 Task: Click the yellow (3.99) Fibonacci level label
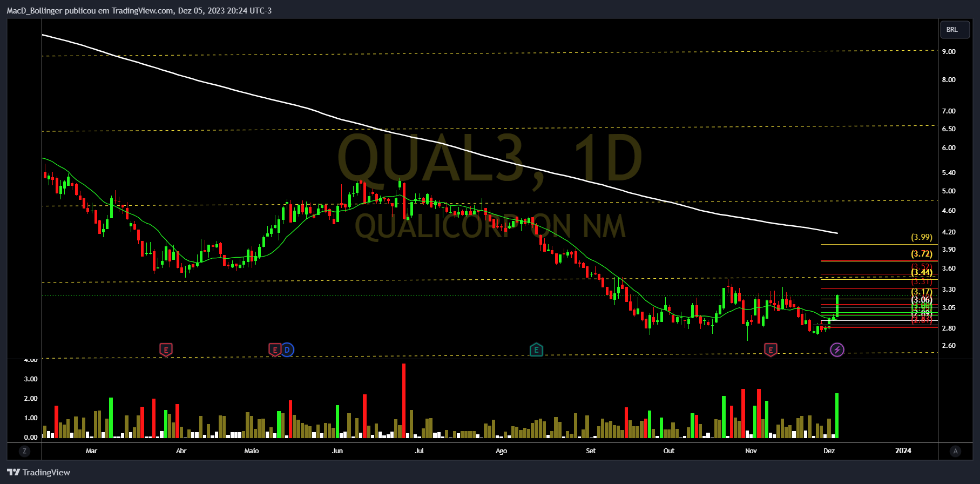922,237
